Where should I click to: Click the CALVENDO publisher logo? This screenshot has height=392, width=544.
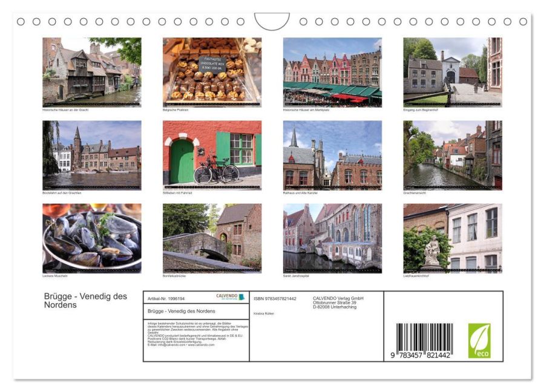[226, 296]
